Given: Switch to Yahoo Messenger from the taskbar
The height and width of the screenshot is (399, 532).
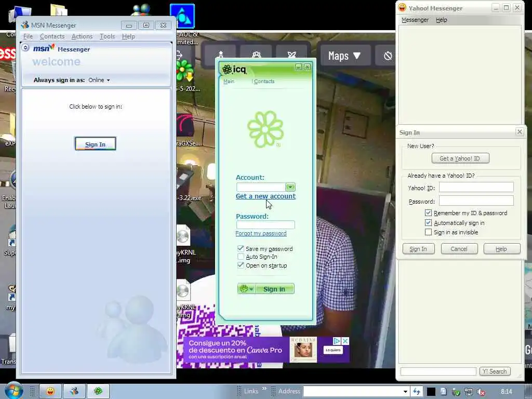Looking at the screenshot, I should click(x=50, y=391).
